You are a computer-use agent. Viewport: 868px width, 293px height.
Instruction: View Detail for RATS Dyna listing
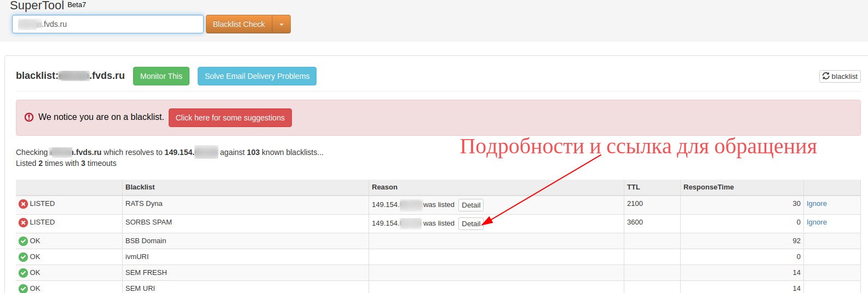pos(470,205)
